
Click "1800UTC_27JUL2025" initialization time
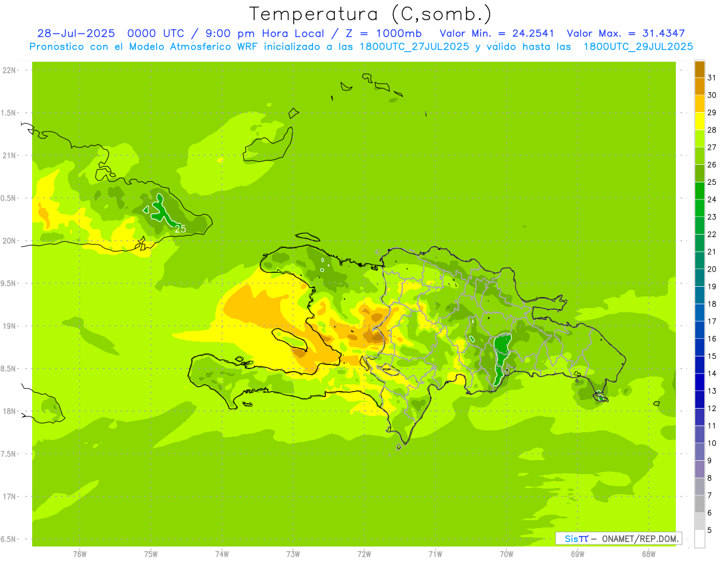coord(413,47)
